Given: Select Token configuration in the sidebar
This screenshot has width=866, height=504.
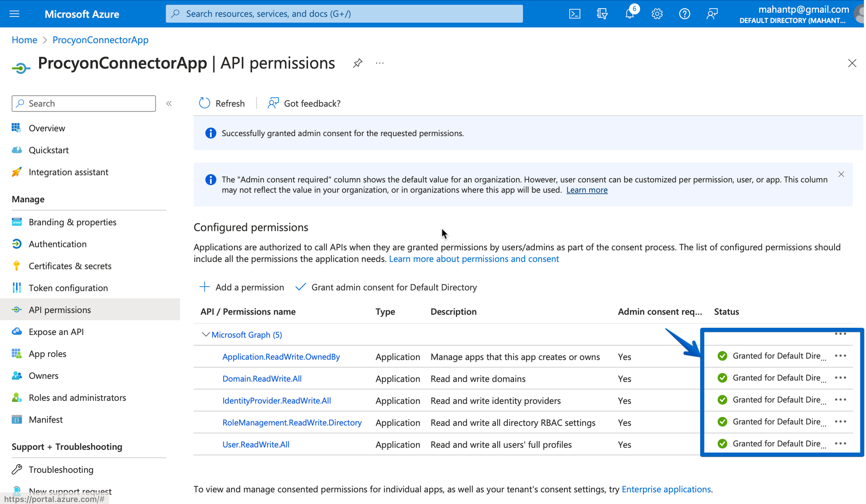Looking at the screenshot, I should (x=68, y=288).
